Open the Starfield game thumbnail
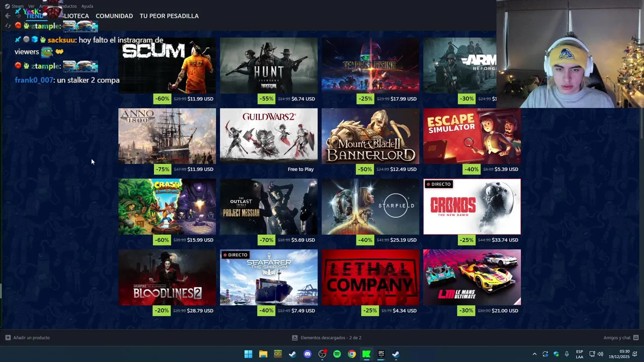Viewport: 644px width, 362px height. [370, 207]
